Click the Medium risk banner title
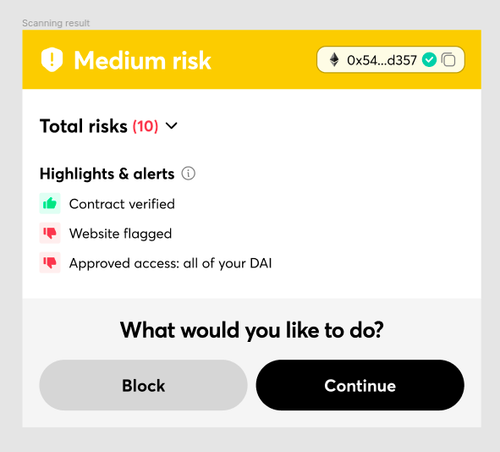The height and width of the screenshot is (452, 500). click(x=143, y=60)
